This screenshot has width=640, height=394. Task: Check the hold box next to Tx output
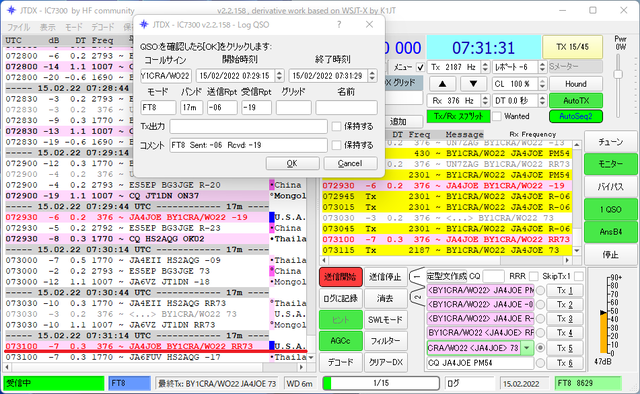point(336,126)
